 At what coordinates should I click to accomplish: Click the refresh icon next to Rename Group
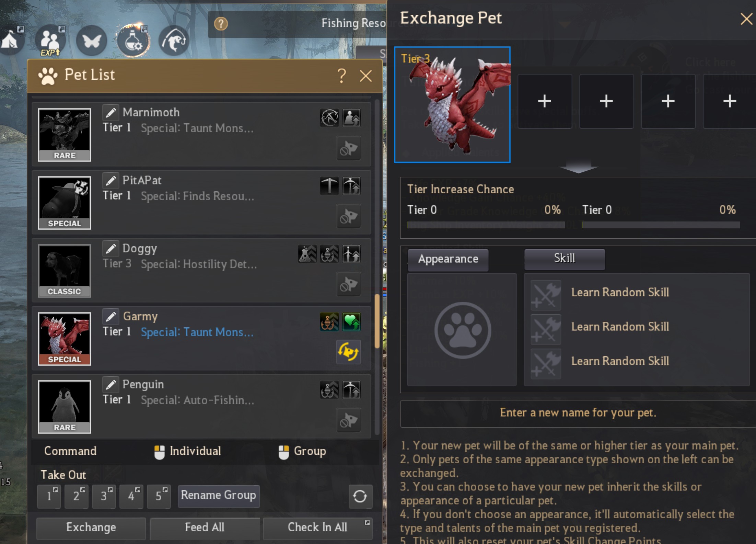coord(360,496)
